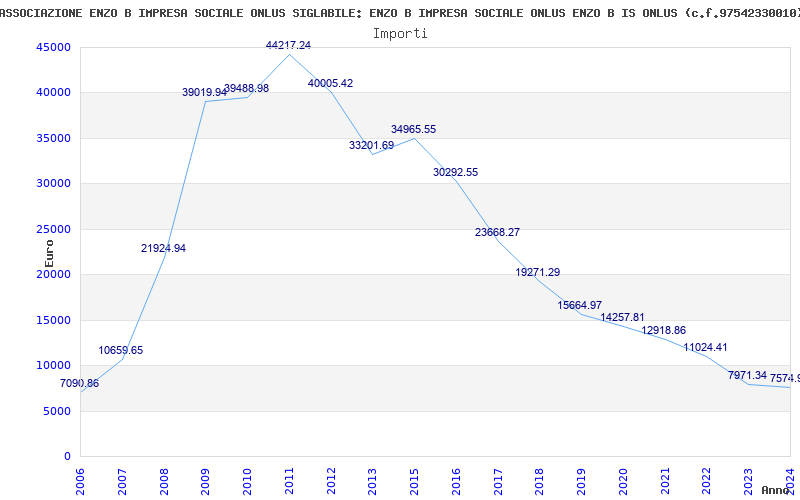Select the 39488.98 data label
The height and width of the screenshot is (500, 800).
pyautogui.click(x=246, y=88)
